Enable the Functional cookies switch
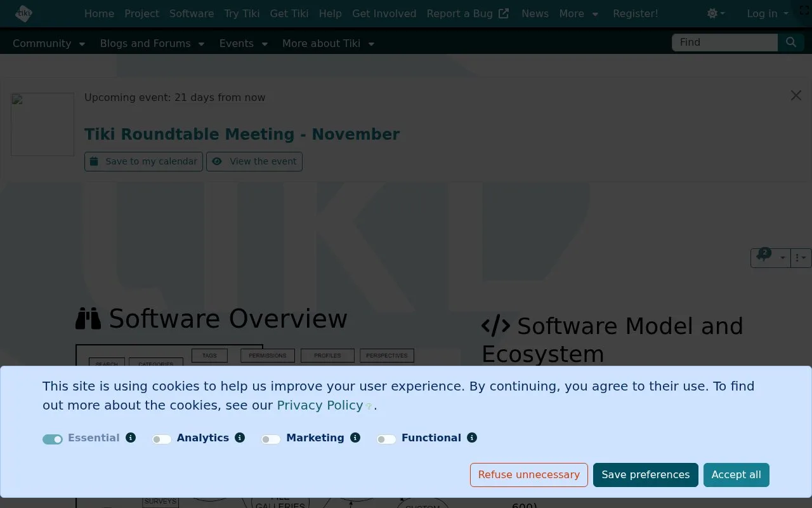Viewport: 812px width, 508px height. coord(386,439)
